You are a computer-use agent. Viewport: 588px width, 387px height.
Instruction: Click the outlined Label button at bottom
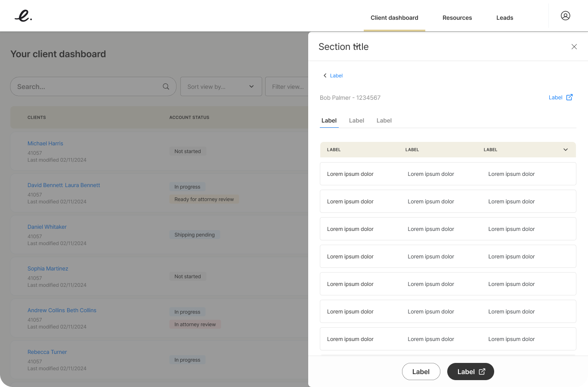[x=421, y=372]
